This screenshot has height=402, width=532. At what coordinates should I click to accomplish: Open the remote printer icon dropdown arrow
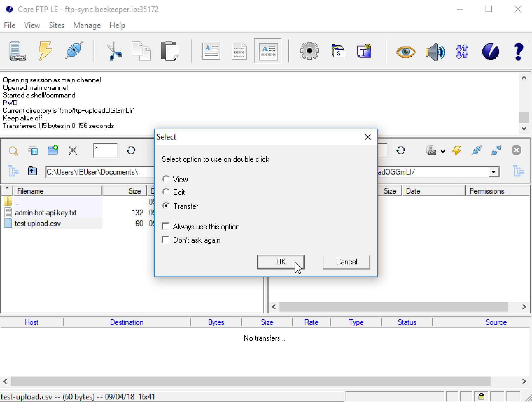[443, 151]
